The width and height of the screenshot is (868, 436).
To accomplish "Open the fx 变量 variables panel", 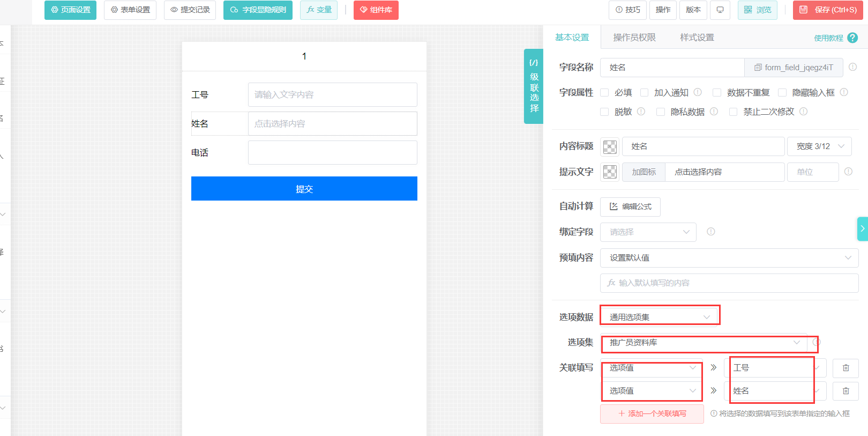I will [x=319, y=10].
